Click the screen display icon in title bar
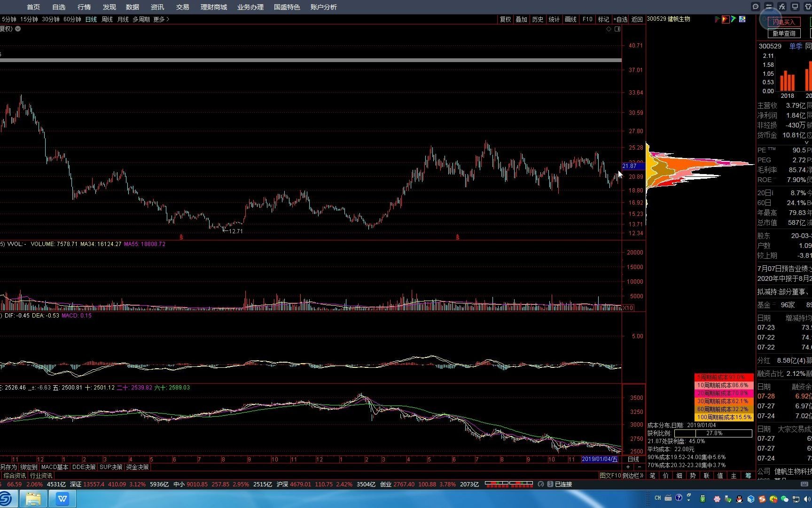This screenshot has width=812, height=508. pos(795,7)
